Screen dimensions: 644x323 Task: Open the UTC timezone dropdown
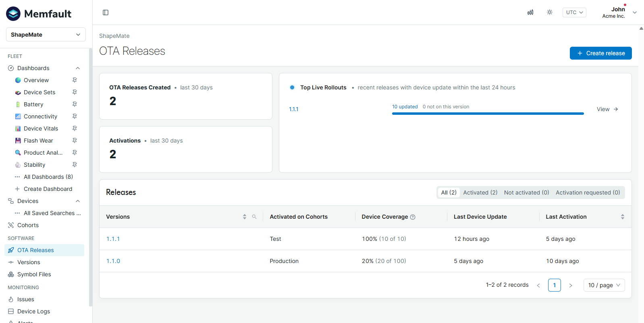click(574, 12)
